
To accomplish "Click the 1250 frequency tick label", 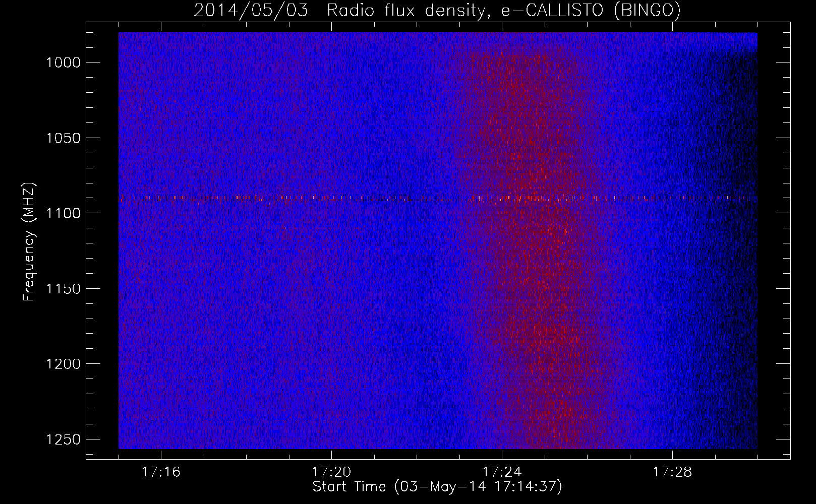I will 63,439.
